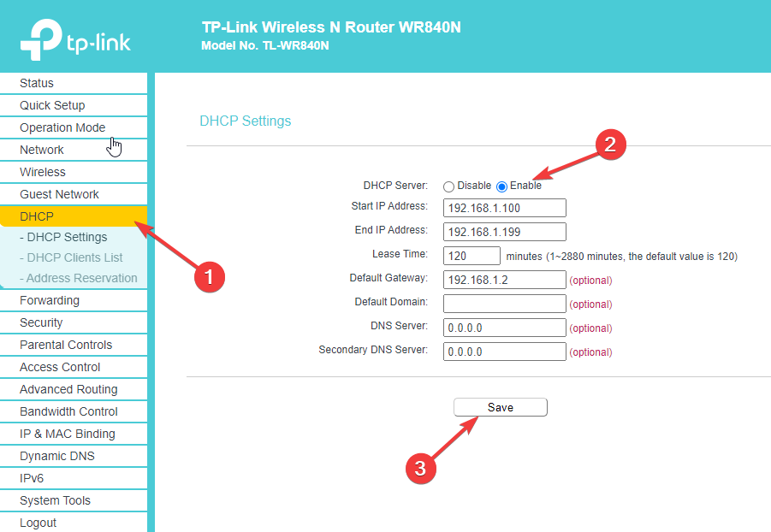Expand the System Tools menu

coord(74,500)
